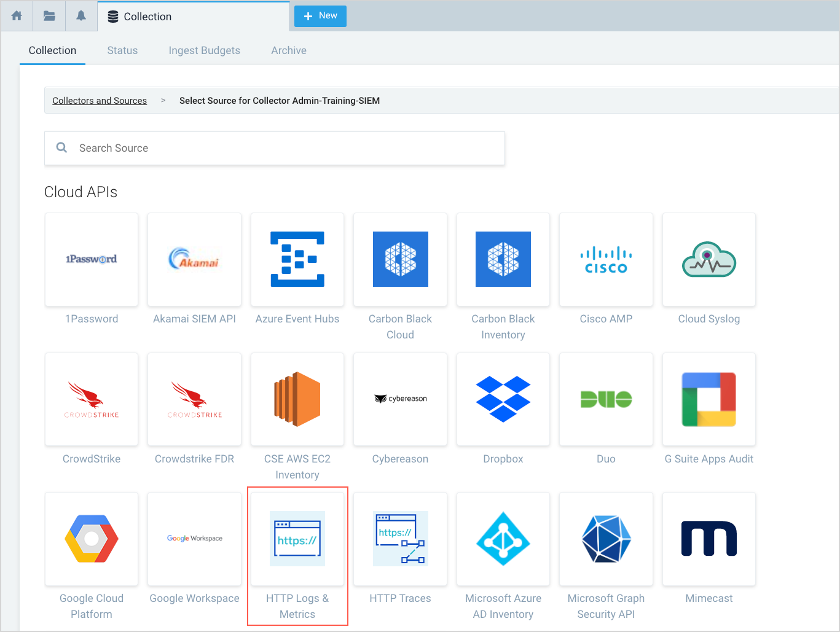Choose the Dropbox source tile
The image size is (840, 632).
(x=503, y=399)
